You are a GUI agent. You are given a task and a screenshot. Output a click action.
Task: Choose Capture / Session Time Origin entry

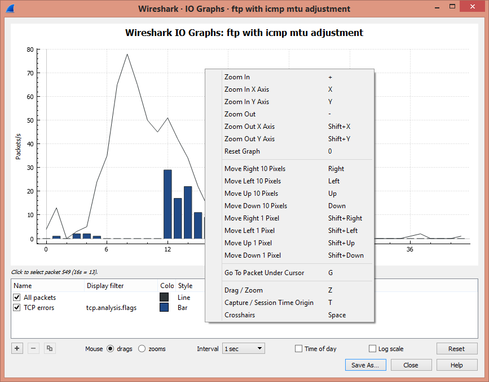click(x=289, y=303)
